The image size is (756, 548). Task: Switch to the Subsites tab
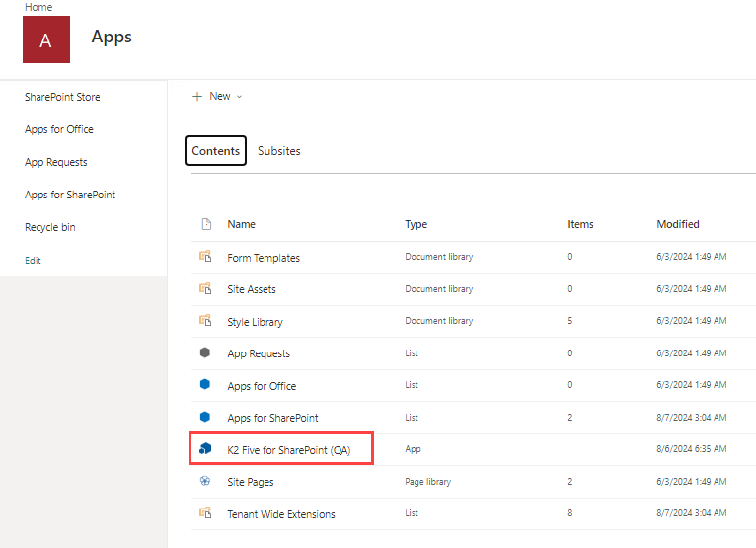278,151
